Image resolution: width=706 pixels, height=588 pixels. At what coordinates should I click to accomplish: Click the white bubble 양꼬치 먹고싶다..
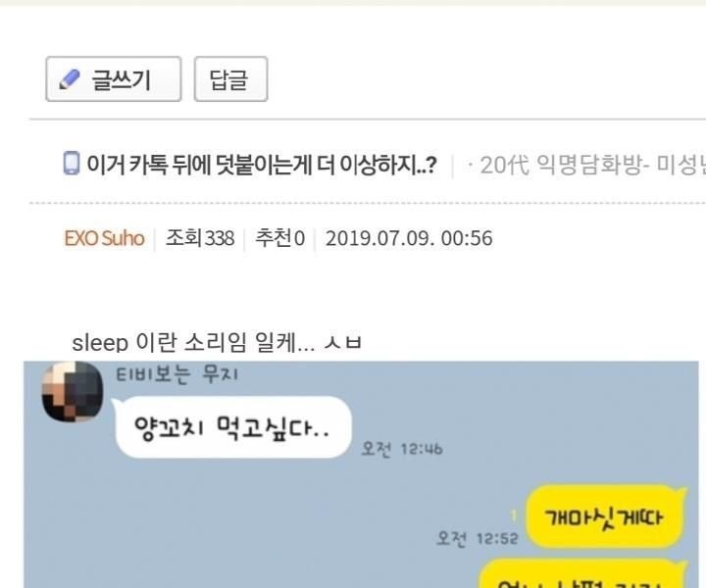[232, 427]
